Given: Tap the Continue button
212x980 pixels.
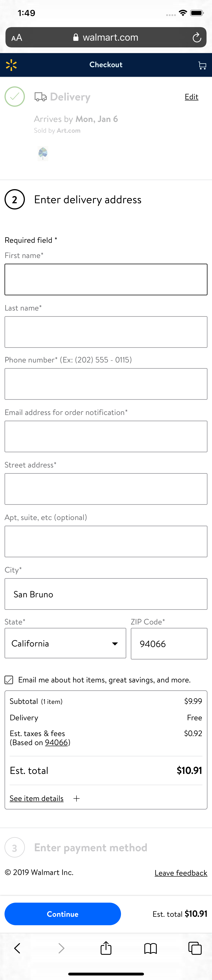Looking at the screenshot, I should pyautogui.click(x=62, y=914).
